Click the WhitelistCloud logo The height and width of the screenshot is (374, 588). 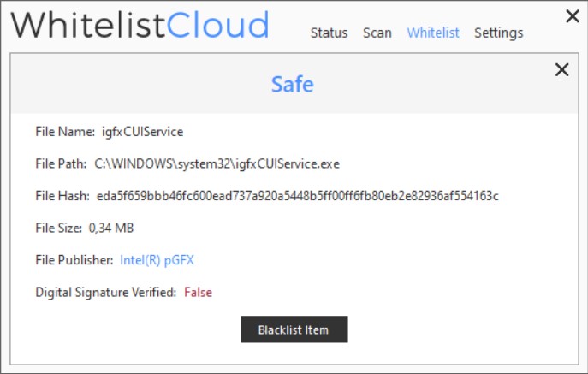(140, 25)
